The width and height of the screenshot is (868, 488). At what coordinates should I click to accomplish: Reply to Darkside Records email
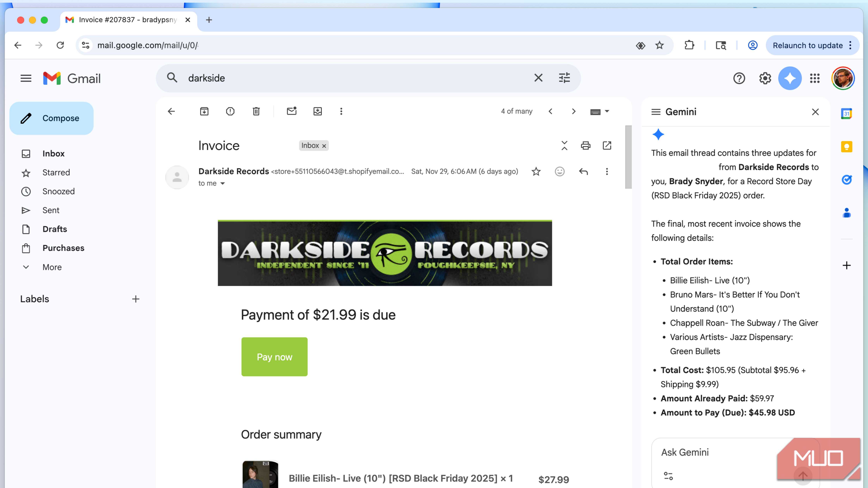click(x=583, y=171)
